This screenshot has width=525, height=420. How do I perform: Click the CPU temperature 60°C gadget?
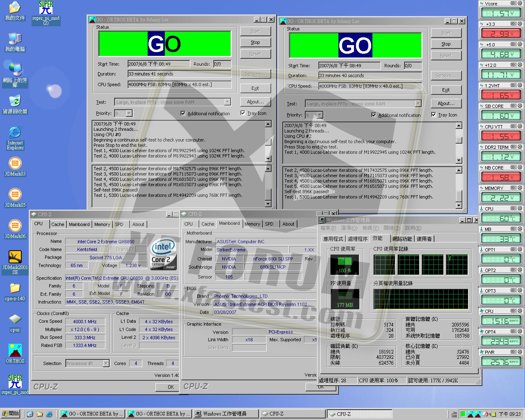[501, 215]
